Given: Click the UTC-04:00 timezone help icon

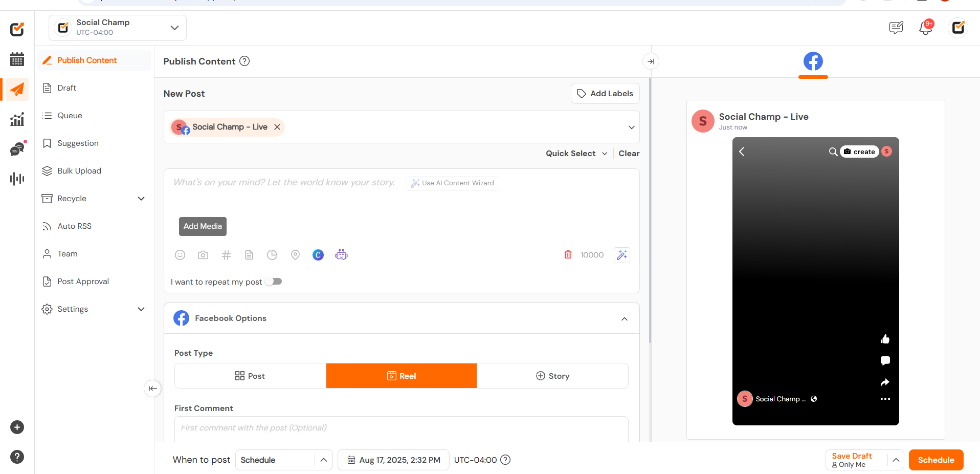Looking at the screenshot, I should click(x=505, y=460).
